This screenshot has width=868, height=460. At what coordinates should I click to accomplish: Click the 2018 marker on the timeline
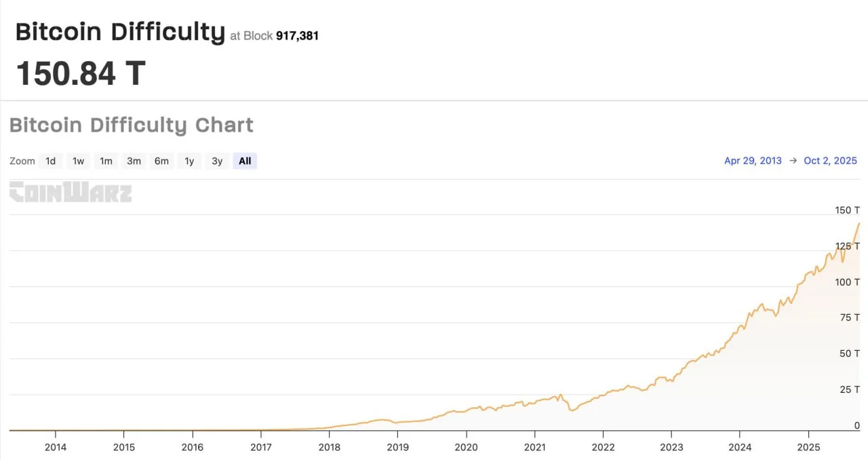coord(330,447)
